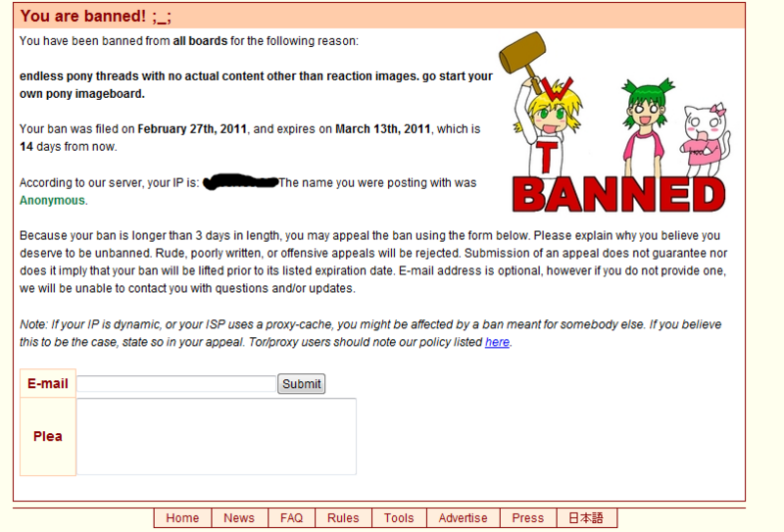
Task: Click the E-mail field label cell
Action: pos(47,384)
